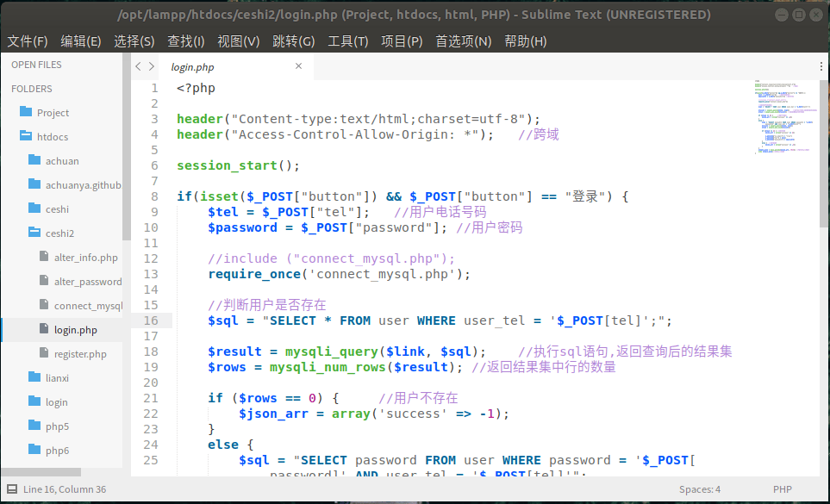Open alter_info.php from the sidebar
This screenshot has width=830, height=504.
click(x=85, y=258)
